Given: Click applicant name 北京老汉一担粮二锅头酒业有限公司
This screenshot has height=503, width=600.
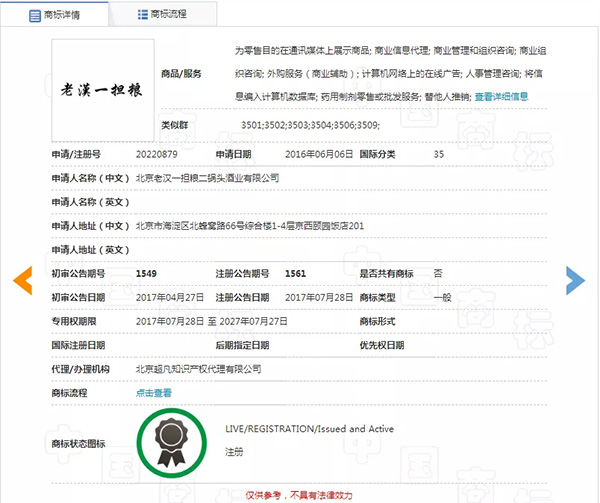Looking at the screenshot, I should pos(206,178).
